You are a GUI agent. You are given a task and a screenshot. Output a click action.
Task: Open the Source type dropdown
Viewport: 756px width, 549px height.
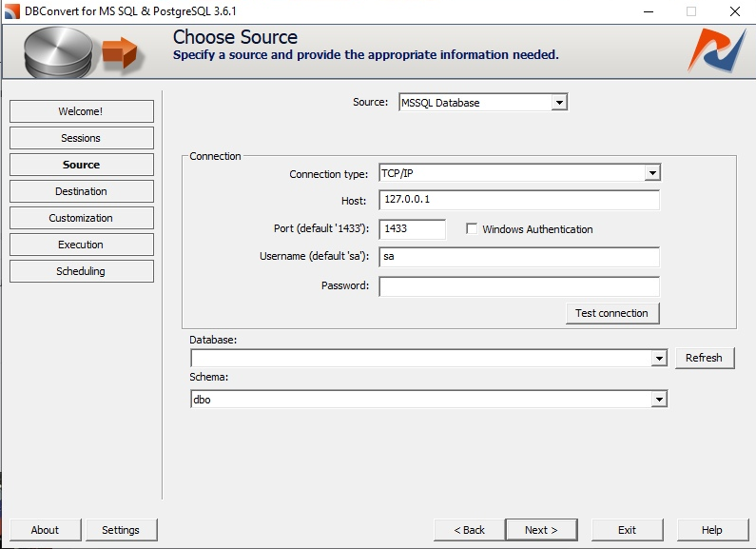(483, 102)
